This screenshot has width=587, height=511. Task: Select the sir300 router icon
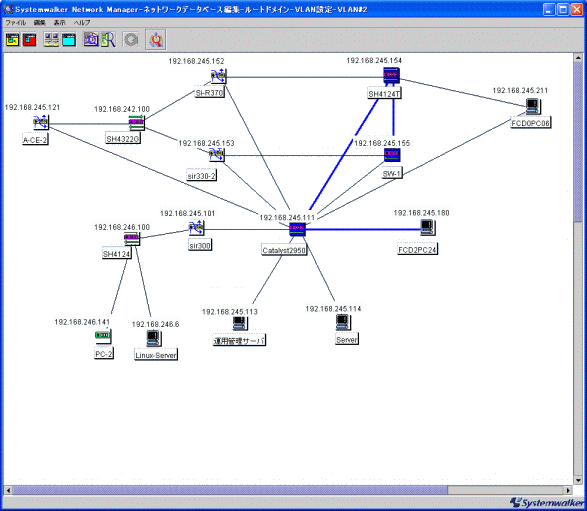196,228
